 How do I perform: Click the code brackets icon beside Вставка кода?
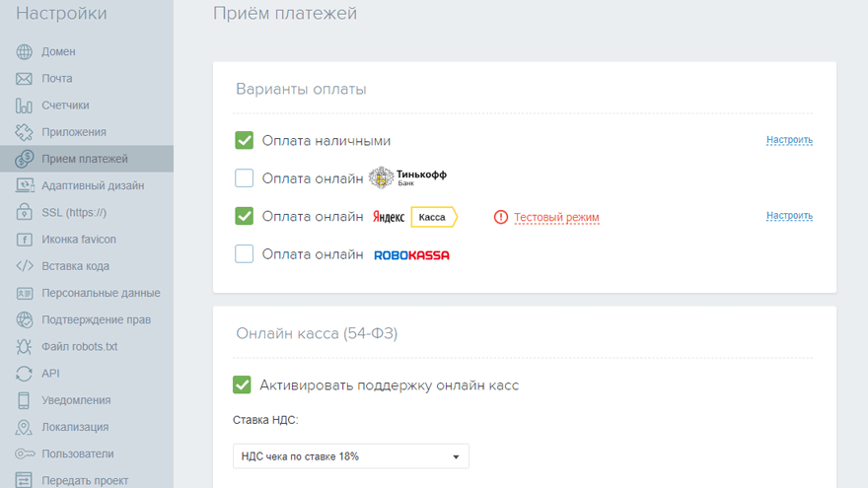point(25,266)
